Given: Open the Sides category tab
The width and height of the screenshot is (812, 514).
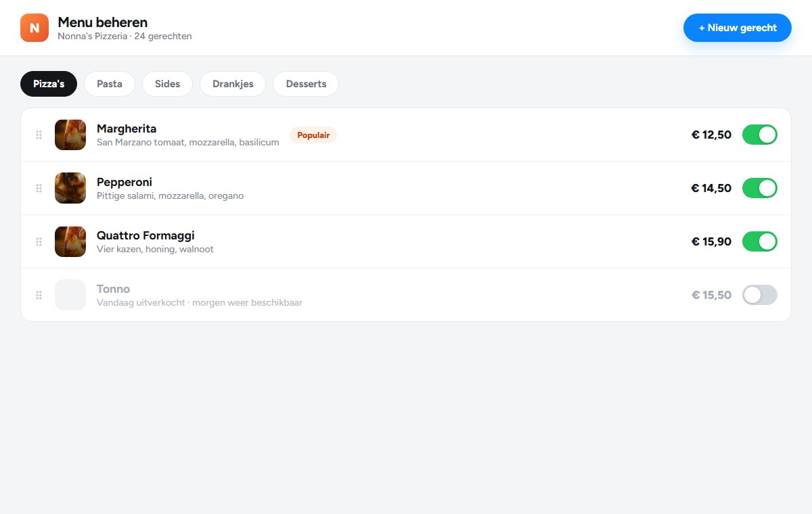Looking at the screenshot, I should point(167,84).
